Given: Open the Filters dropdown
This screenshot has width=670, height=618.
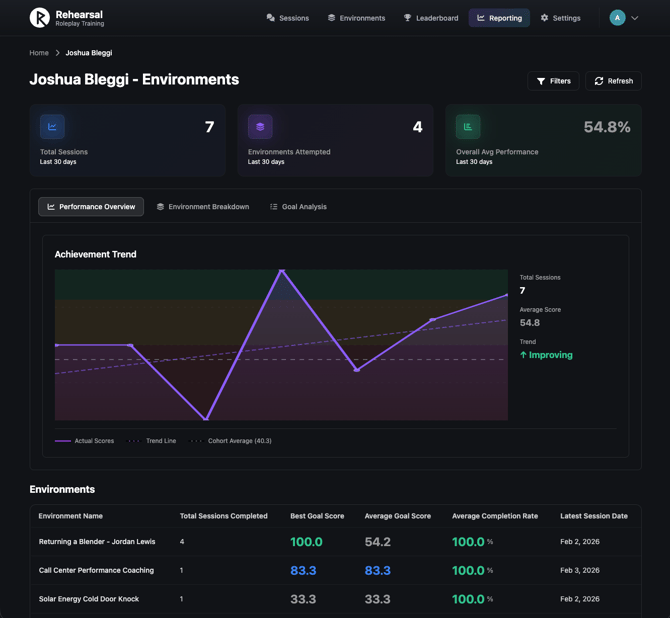Looking at the screenshot, I should click(553, 81).
